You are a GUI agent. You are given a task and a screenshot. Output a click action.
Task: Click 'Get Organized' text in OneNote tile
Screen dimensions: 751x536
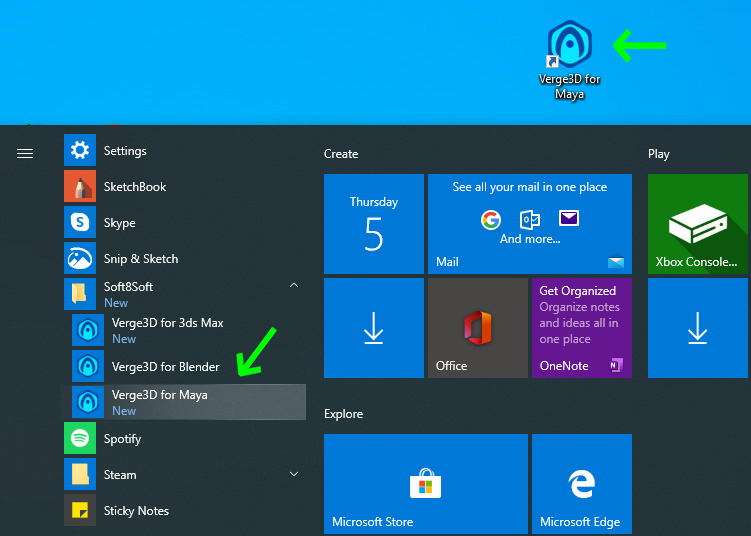(x=578, y=291)
